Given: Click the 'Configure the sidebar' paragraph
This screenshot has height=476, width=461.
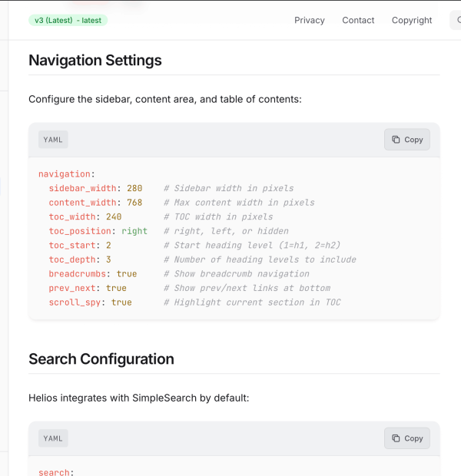Looking at the screenshot, I should pos(165,99).
